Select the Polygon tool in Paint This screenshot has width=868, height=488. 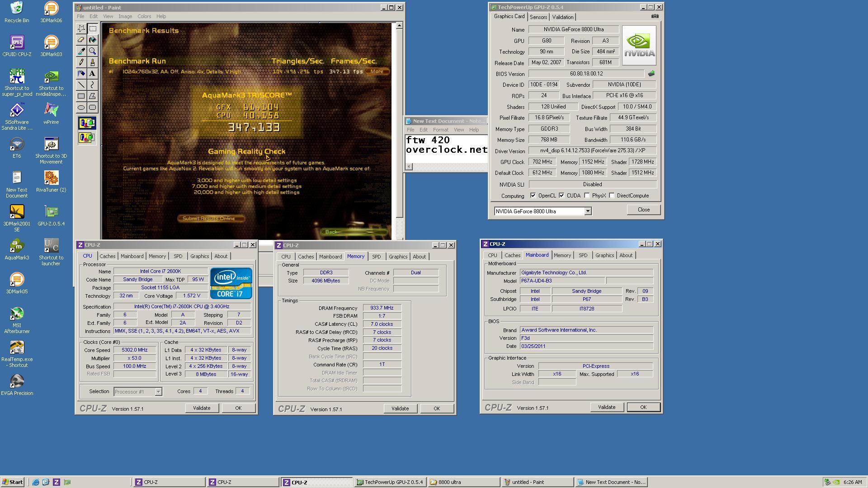(92, 96)
